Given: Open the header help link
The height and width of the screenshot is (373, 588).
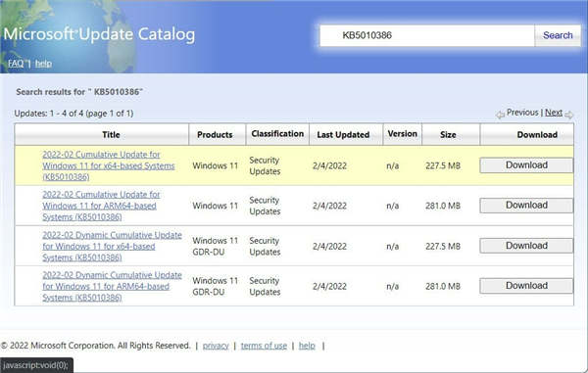Looking at the screenshot, I should point(43,64).
